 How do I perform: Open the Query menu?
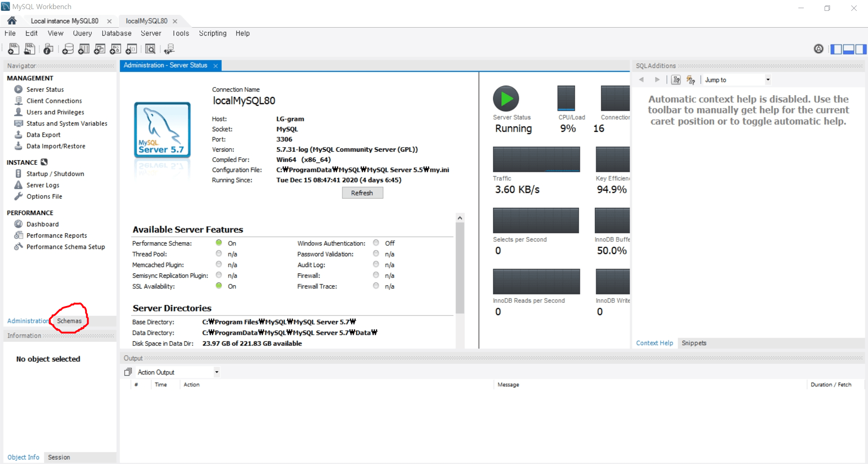[82, 33]
